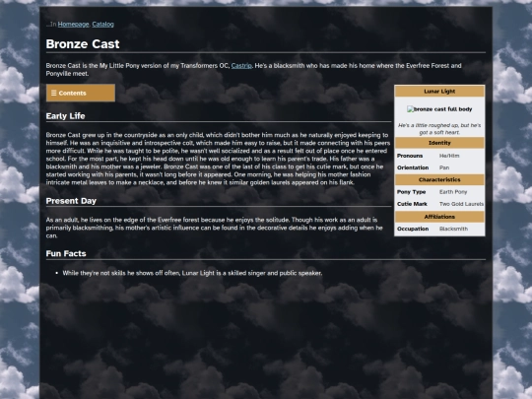The width and height of the screenshot is (532, 399).
Task: Click the Present Day section heading
Action: click(x=71, y=201)
